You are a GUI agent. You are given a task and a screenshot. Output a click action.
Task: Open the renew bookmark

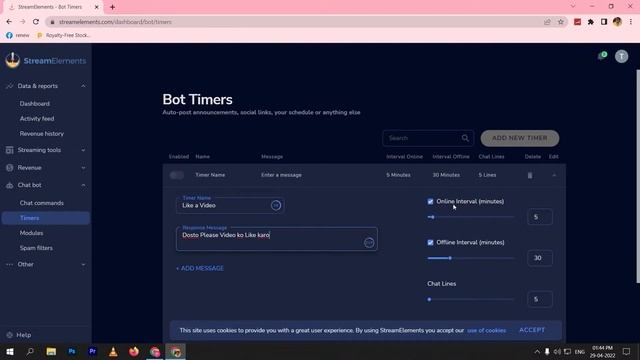(x=18, y=35)
